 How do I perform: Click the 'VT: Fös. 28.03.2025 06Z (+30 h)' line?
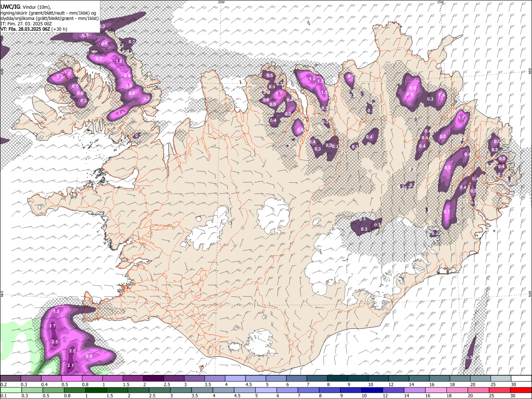34,29
